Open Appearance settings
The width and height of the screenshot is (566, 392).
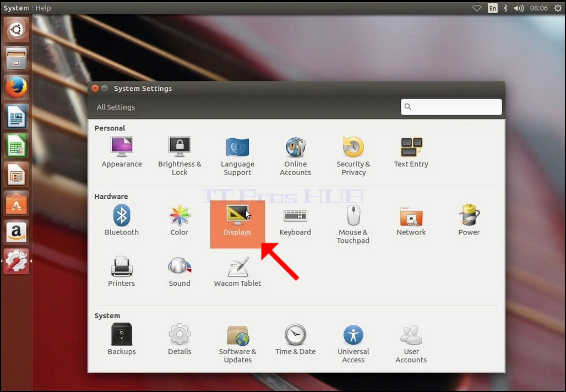click(122, 152)
